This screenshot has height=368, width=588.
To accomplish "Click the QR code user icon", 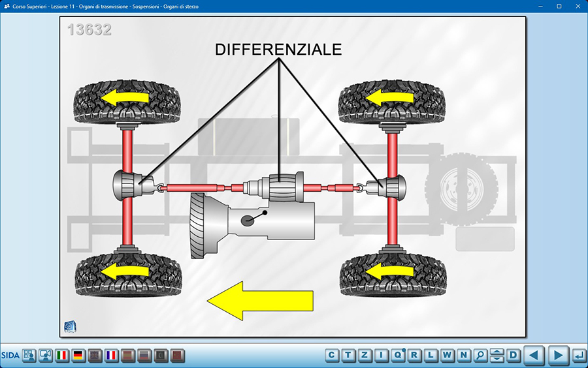I will coord(29,356).
